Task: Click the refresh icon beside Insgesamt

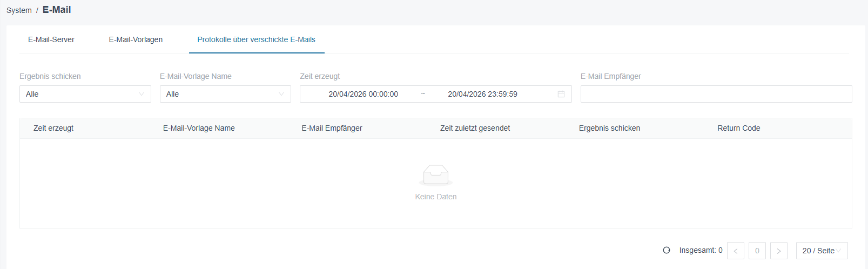Action: (667, 250)
